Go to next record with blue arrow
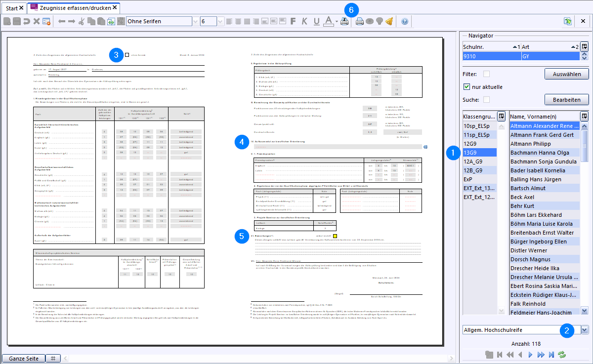 pos(530,355)
